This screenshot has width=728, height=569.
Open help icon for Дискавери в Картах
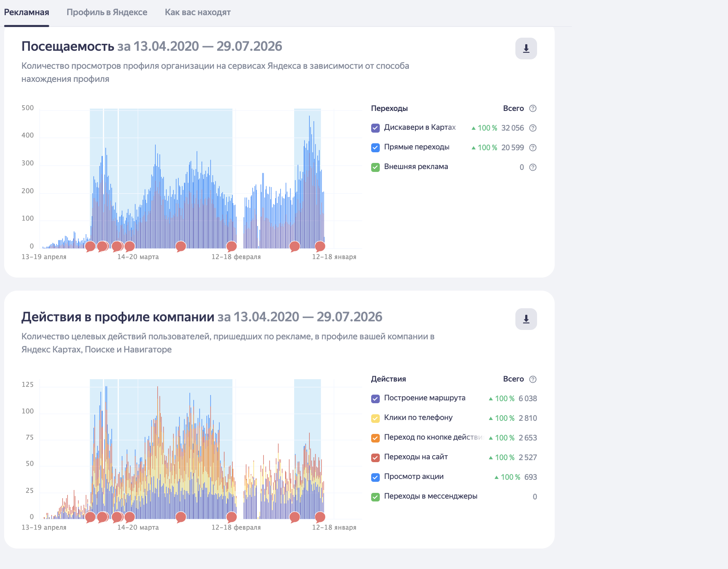click(533, 128)
